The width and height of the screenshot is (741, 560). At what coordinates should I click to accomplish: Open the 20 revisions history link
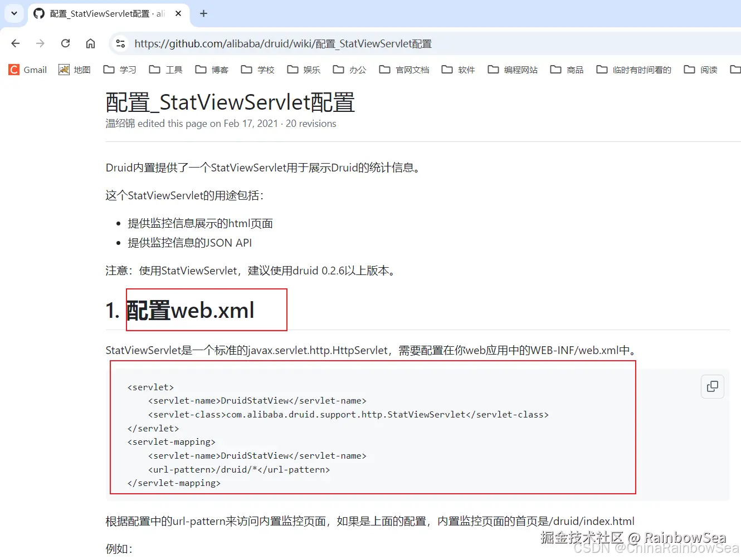pos(311,124)
